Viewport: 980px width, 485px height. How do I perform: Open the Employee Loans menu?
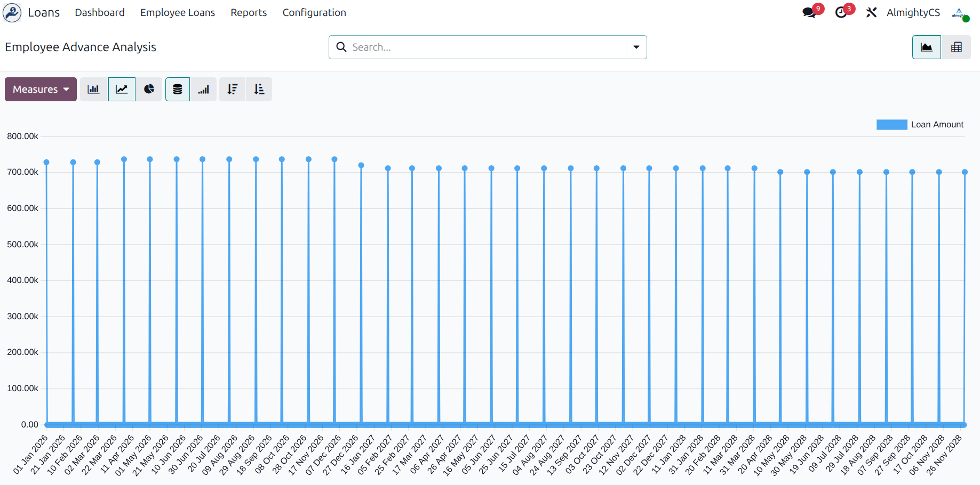point(178,13)
